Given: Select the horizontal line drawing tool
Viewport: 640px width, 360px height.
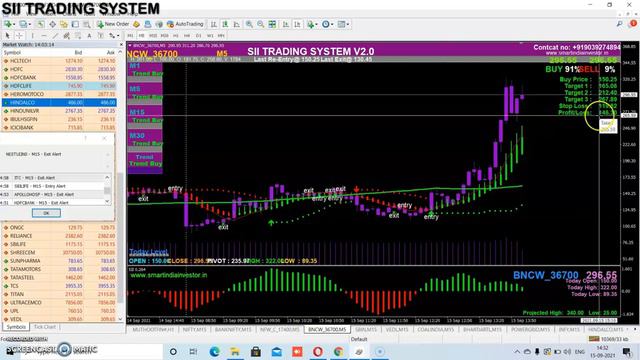Looking at the screenshot, I should click(44, 36).
